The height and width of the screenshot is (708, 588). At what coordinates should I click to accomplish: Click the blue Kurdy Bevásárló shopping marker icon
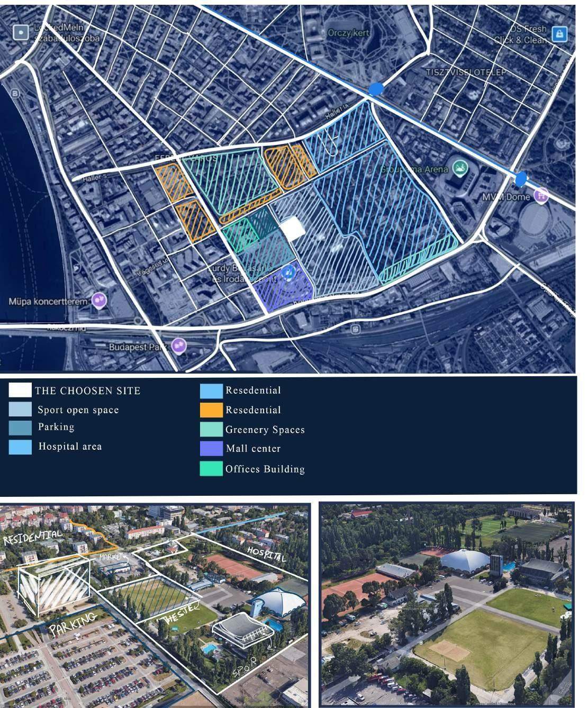(288, 273)
